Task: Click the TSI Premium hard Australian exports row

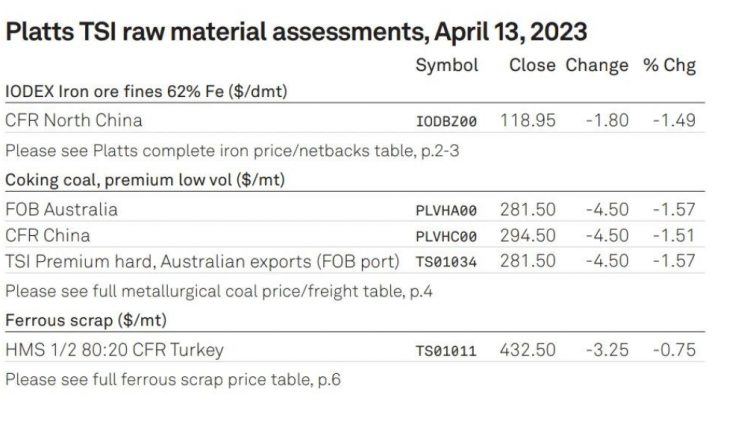Action: (x=354, y=261)
